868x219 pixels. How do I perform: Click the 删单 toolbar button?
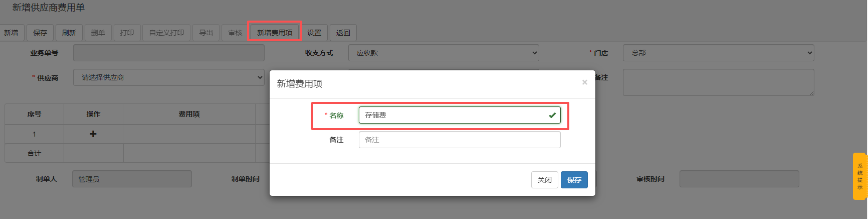click(98, 33)
